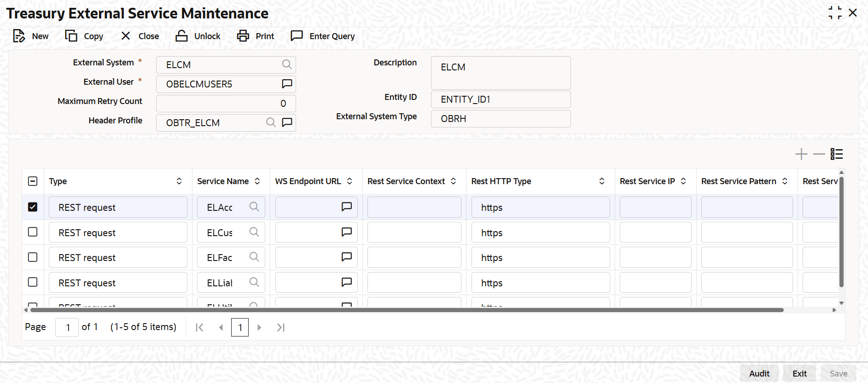Click Close in the toolbar
The height and width of the screenshot is (383, 868).
tap(140, 36)
